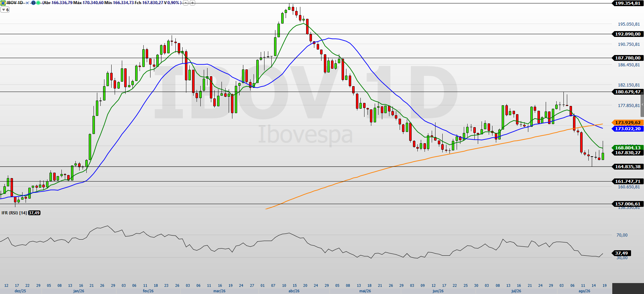The width and height of the screenshot is (644, 294).
Task: Click the green circle indicator in the header
Action: [x=38, y=3]
